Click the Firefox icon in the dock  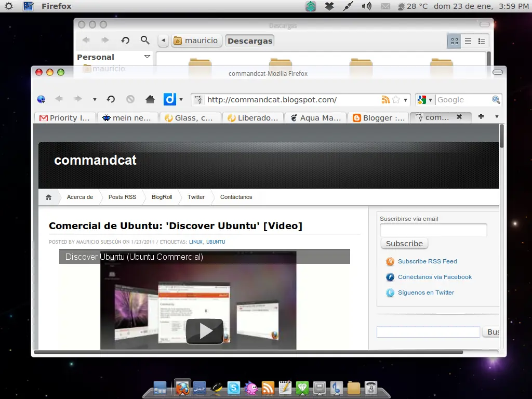coord(182,388)
